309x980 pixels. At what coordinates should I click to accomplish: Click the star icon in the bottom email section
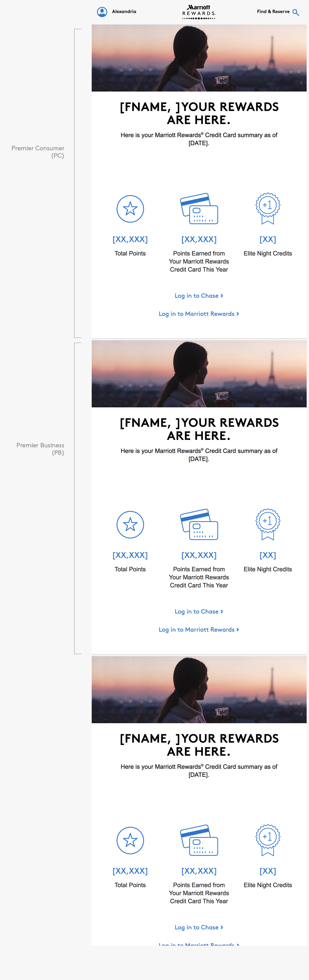click(x=130, y=841)
